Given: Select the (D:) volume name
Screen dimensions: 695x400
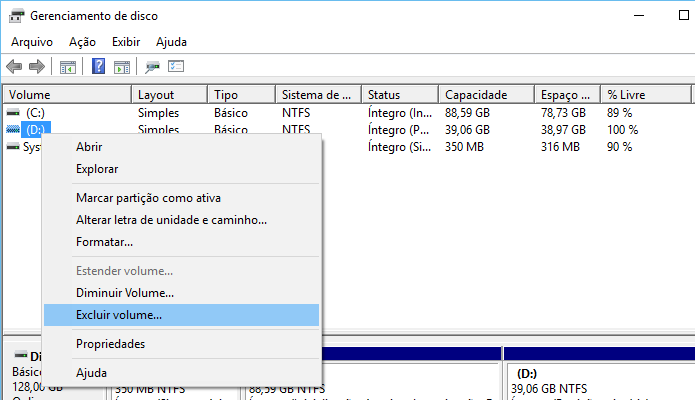Looking at the screenshot, I should pos(35,130).
